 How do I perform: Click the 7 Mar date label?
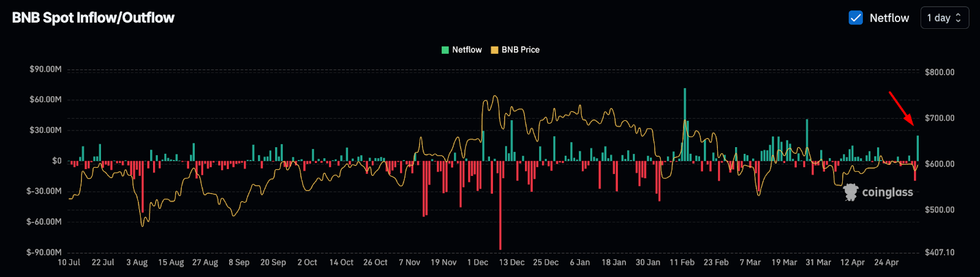pos(750,262)
